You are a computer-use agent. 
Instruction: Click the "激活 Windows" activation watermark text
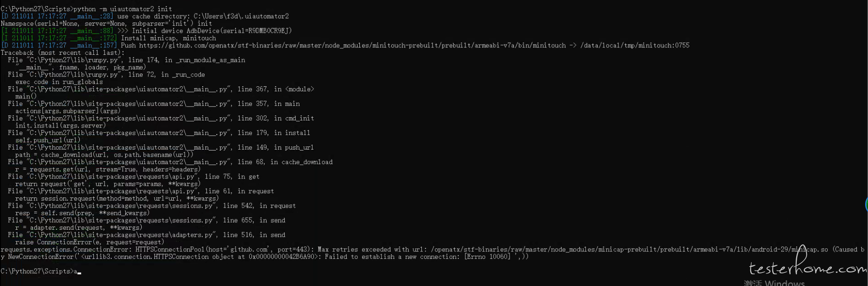(774, 283)
